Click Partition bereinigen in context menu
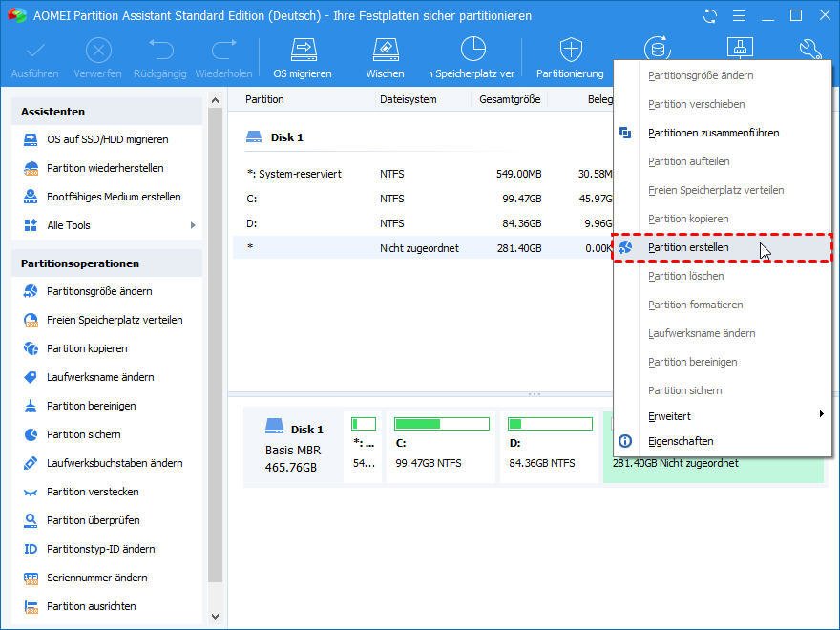The height and width of the screenshot is (630, 840). click(723, 362)
